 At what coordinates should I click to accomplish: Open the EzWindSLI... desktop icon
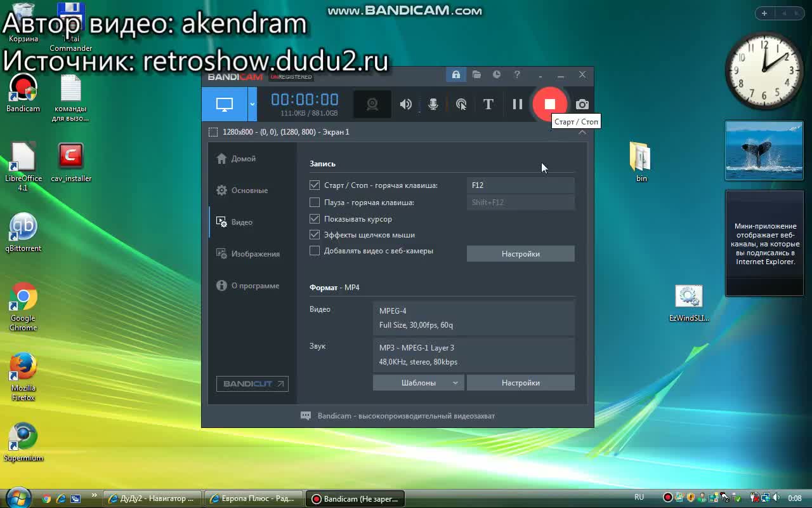pyautogui.click(x=689, y=304)
